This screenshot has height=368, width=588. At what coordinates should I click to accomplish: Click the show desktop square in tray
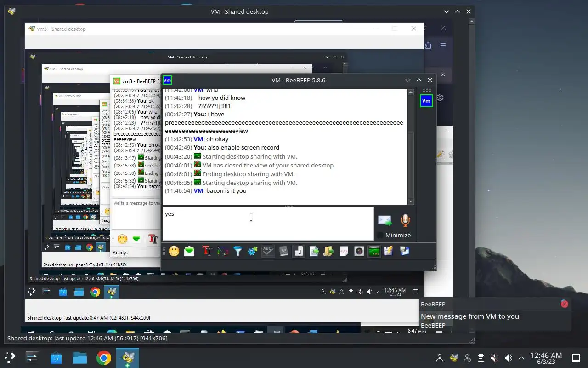point(576,358)
